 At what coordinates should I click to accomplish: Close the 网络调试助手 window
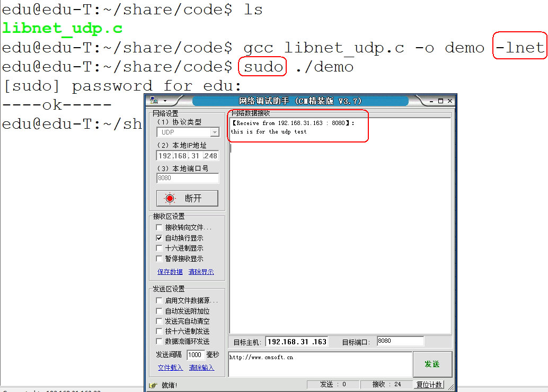point(450,101)
